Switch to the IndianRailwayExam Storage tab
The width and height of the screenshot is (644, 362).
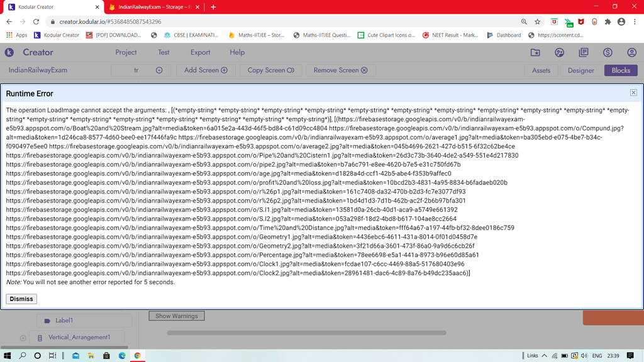pos(155,7)
